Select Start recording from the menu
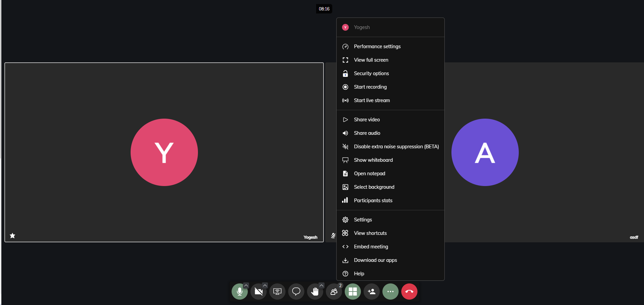Screen dimensions: 644x305 370,87
